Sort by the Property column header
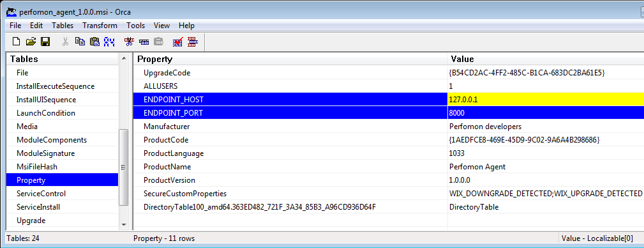 point(290,59)
